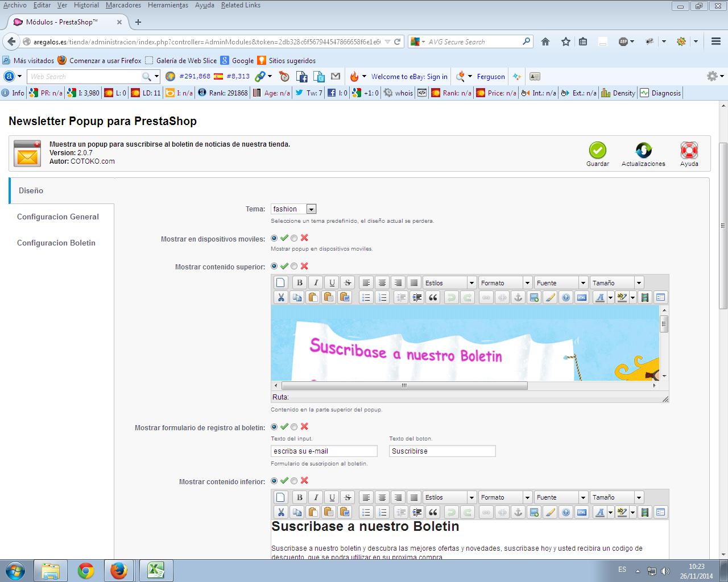
Task: Click Bold in the upper content editor
Action: pos(300,282)
